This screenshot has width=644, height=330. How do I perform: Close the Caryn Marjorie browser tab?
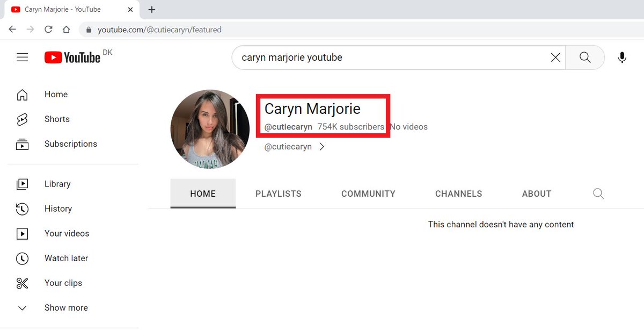click(x=131, y=10)
